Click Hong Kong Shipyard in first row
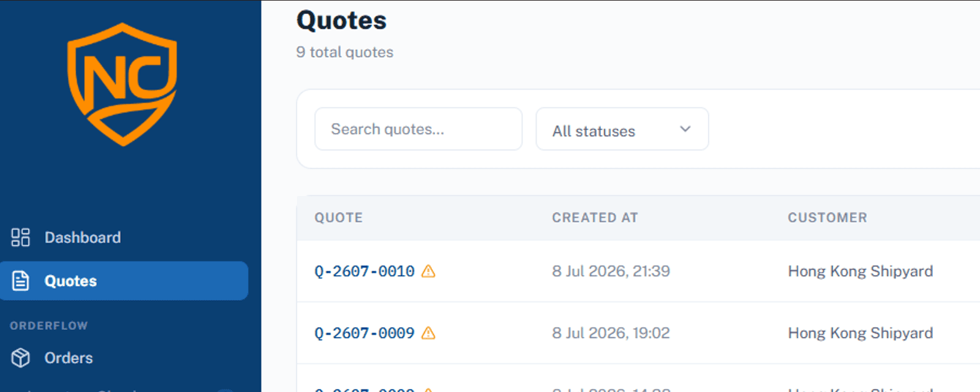 [861, 271]
